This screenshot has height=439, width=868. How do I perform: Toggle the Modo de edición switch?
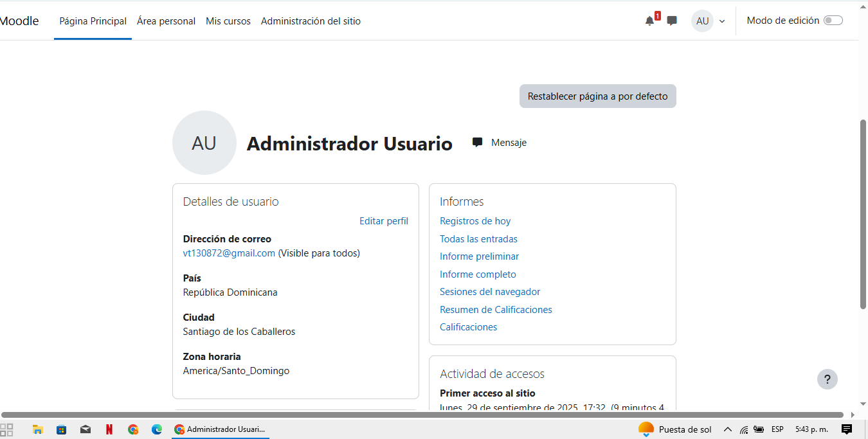pos(833,21)
